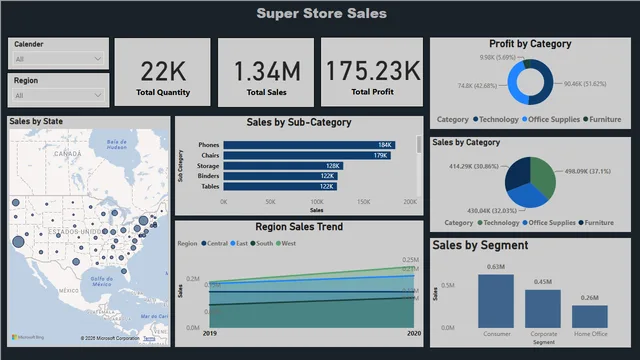640x360 pixels.
Task: Click the 0.26M Home Office data label
Action: point(590,298)
